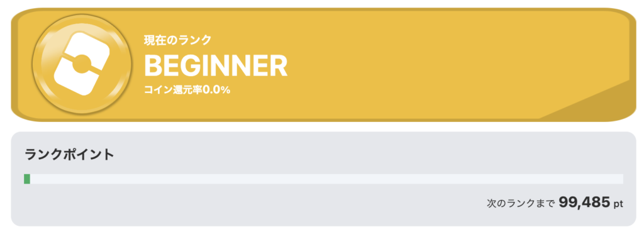The height and width of the screenshot is (234, 644).
Task: Click the gold coin rank badge
Action: click(x=82, y=64)
